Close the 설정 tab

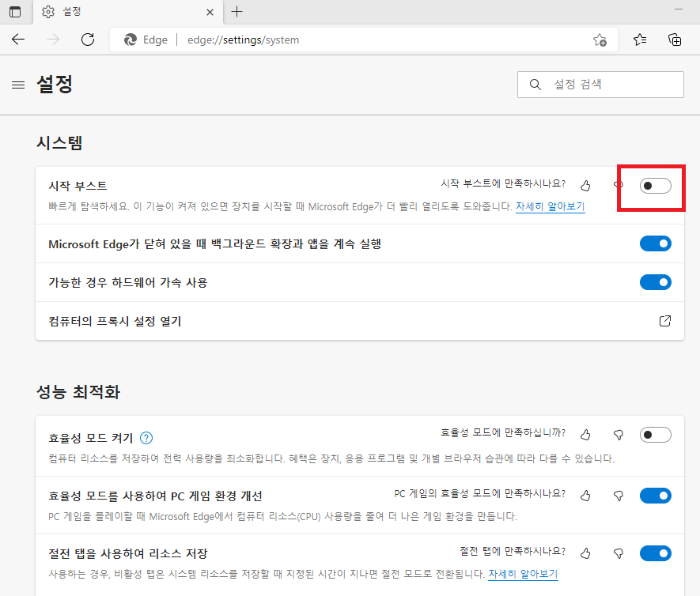[210, 12]
